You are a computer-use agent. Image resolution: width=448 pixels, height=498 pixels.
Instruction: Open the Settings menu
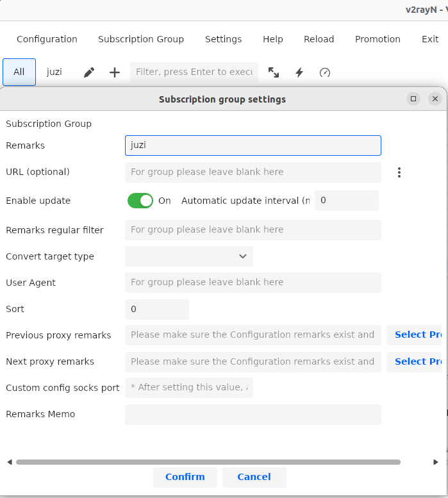coord(223,39)
